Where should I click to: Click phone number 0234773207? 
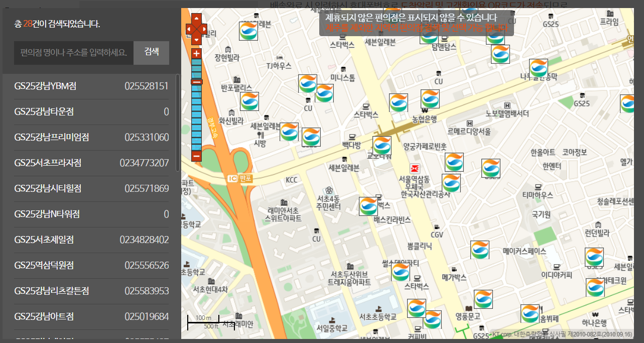pos(144,163)
